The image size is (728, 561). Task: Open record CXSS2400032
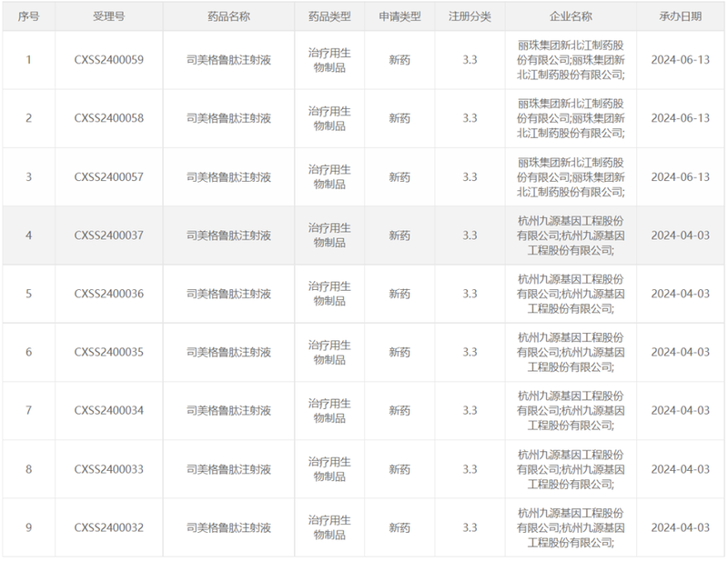point(109,527)
